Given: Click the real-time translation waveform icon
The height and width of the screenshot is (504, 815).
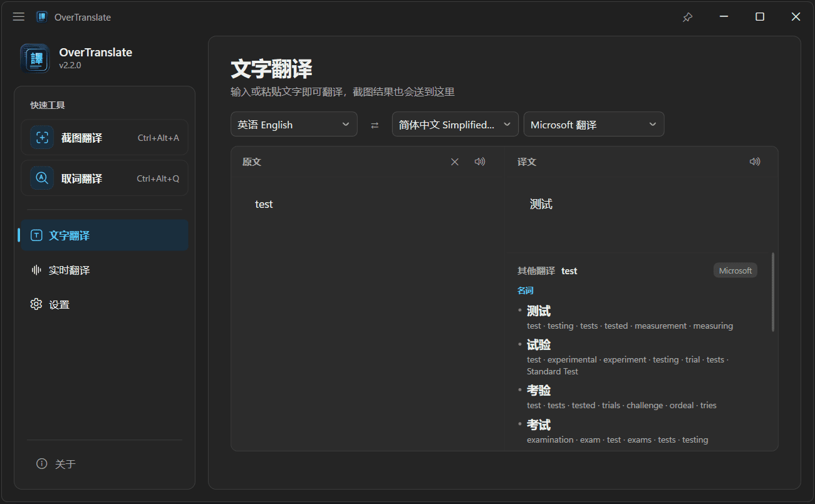Looking at the screenshot, I should pyautogui.click(x=36, y=270).
